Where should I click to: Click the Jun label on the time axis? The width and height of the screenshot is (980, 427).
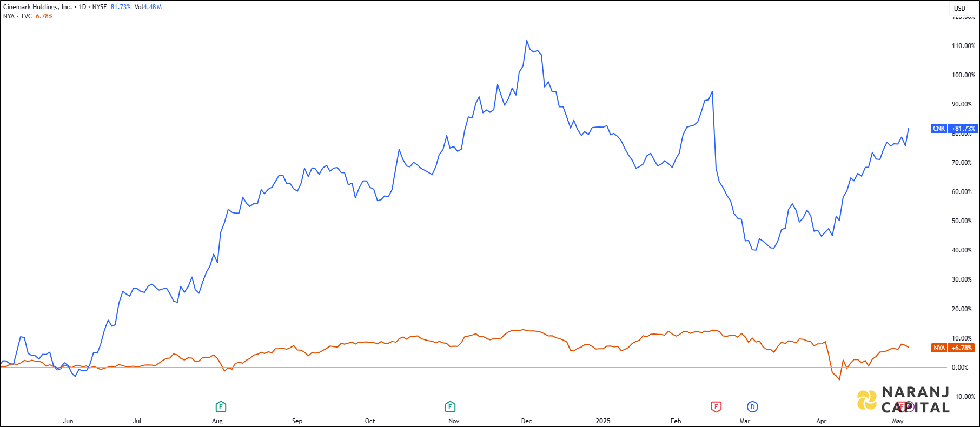pyautogui.click(x=68, y=421)
